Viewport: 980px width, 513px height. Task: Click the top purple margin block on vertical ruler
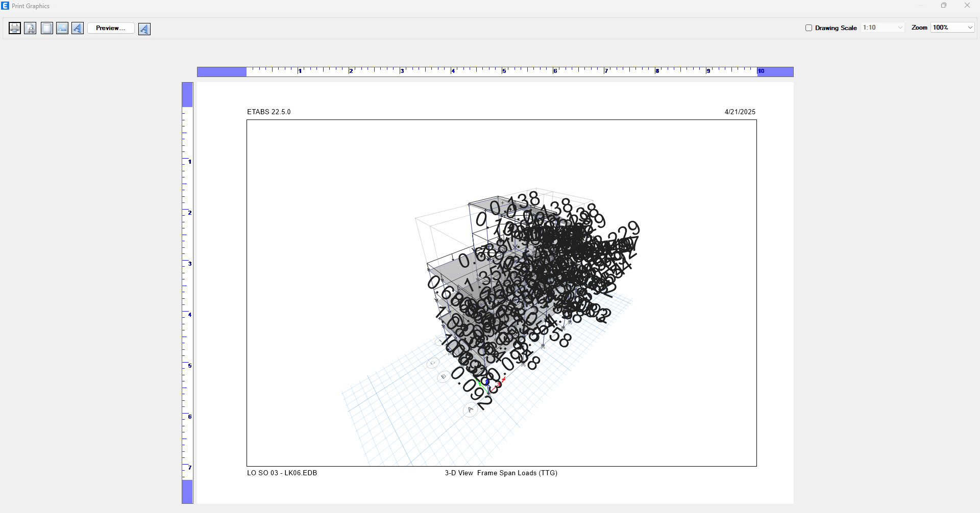click(187, 95)
